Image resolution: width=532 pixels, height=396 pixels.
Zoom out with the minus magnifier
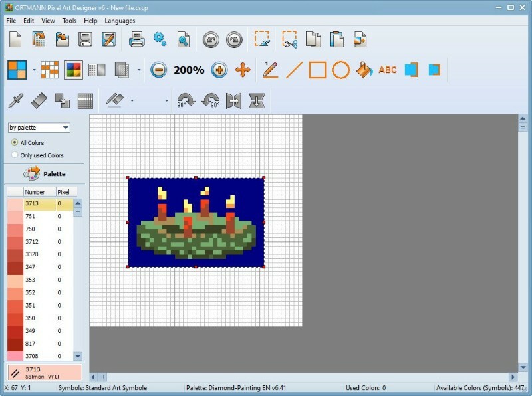158,70
